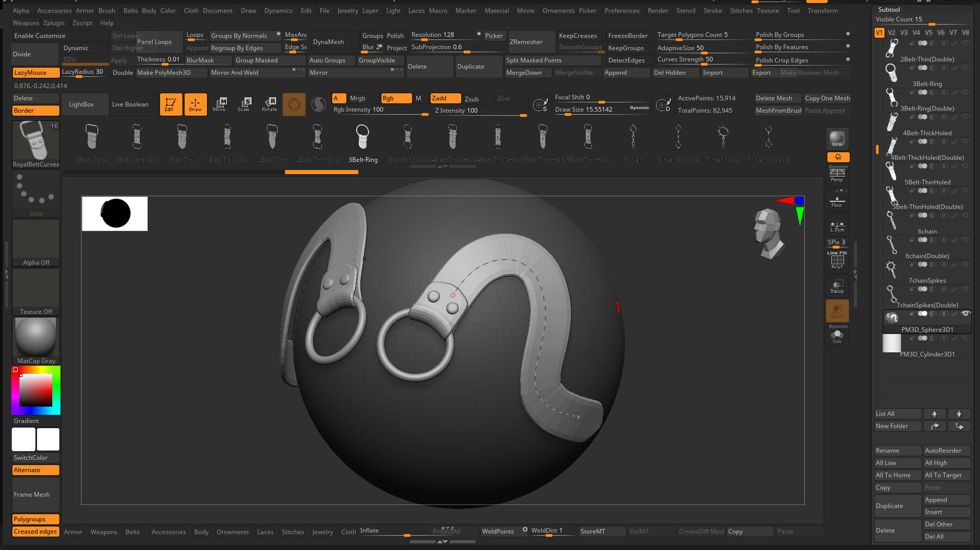
Task: Open the Alpha Off picker
Action: point(36,243)
